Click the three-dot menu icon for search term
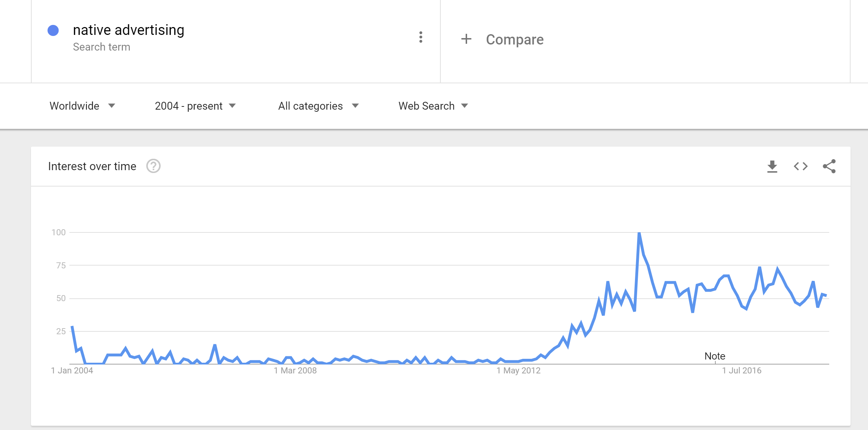 pyautogui.click(x=422, y=37)
